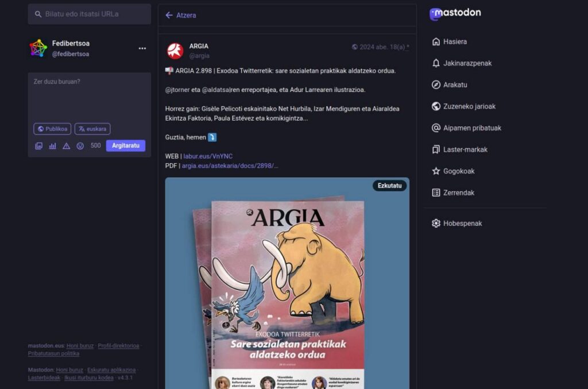
Task: Open Hobespenak preferences gear
Action: tap(462, 224)
